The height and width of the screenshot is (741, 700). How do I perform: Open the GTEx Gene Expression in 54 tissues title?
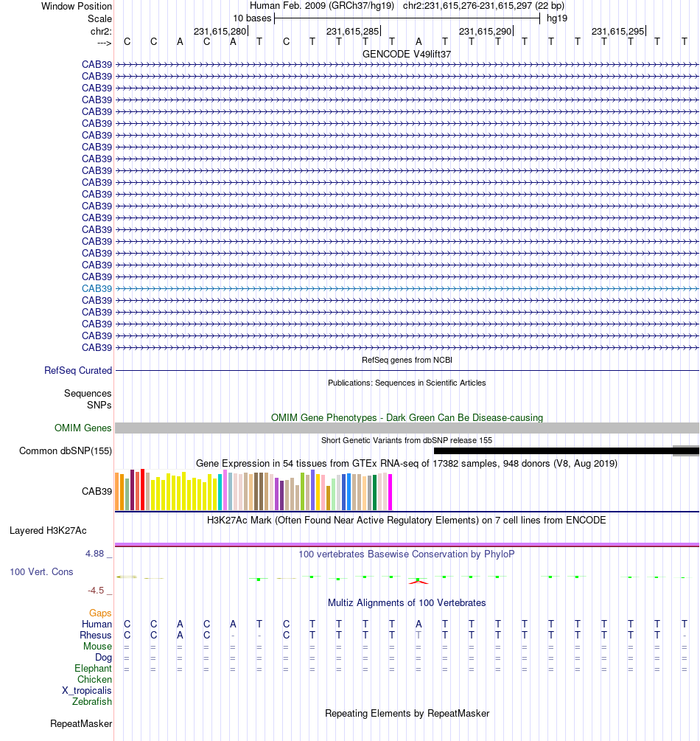tap(407, 464)
